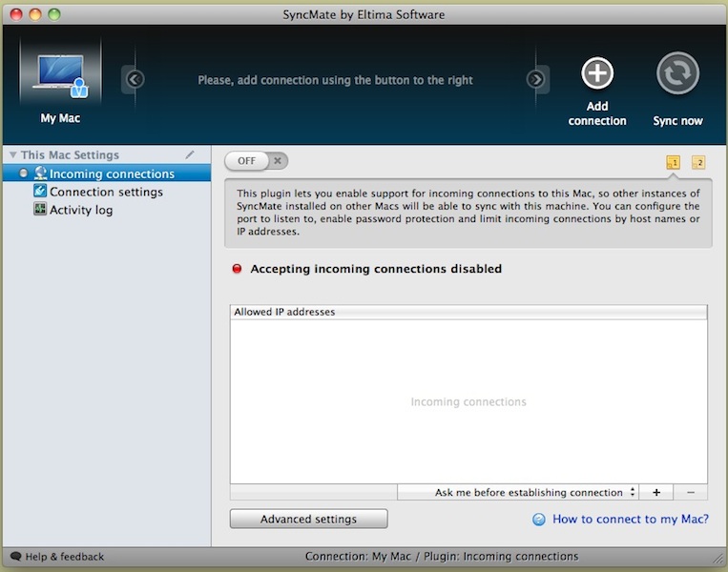The width and height of the screenshot is (728, 572).
Task: Toggle the OFF switch for incoming connections
Action: pos(256,161)
